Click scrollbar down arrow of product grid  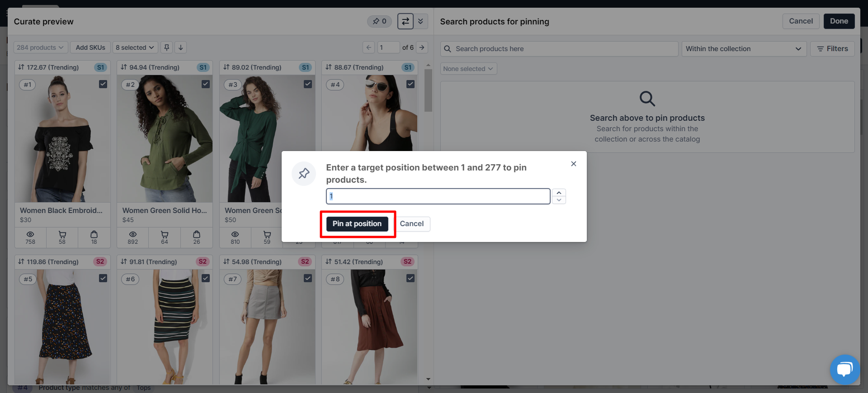428,379
